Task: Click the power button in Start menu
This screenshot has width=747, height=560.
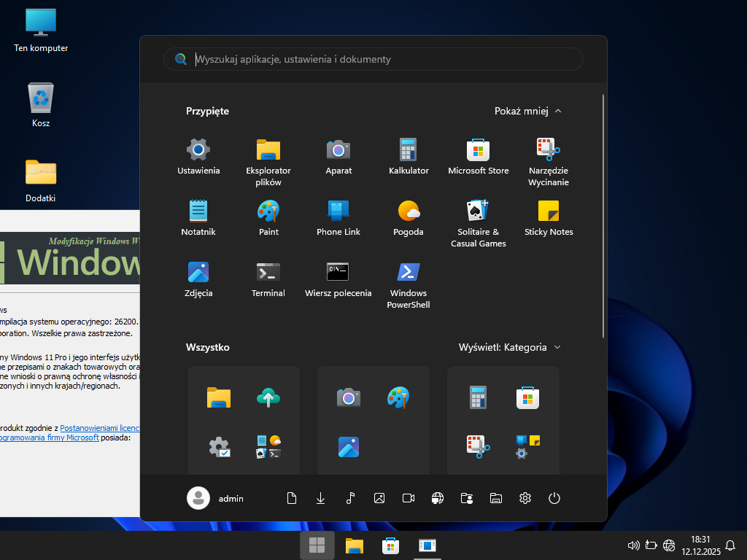Action: (x=554, y=498)
